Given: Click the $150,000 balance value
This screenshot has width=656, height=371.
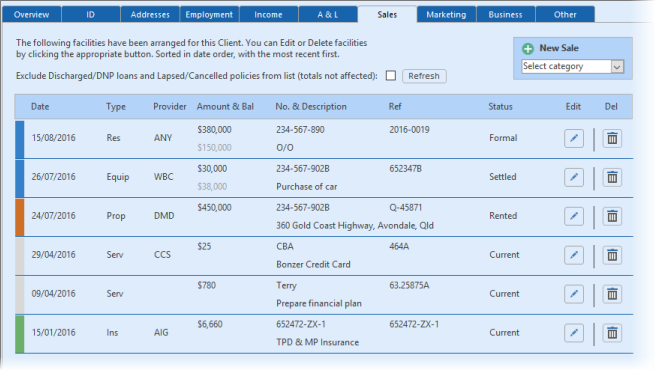Looking at the screenshot, I should pyautogui.click(x=214, y=148).
